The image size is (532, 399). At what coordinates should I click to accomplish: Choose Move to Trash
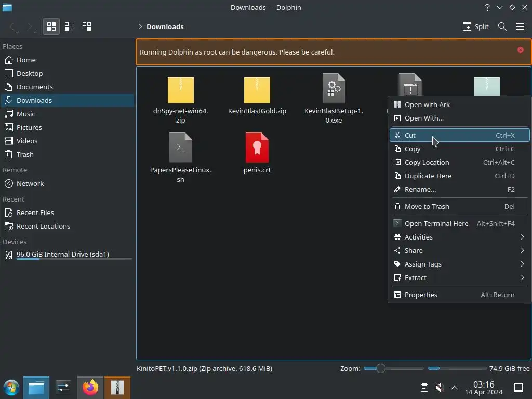(x=459, y=206)
